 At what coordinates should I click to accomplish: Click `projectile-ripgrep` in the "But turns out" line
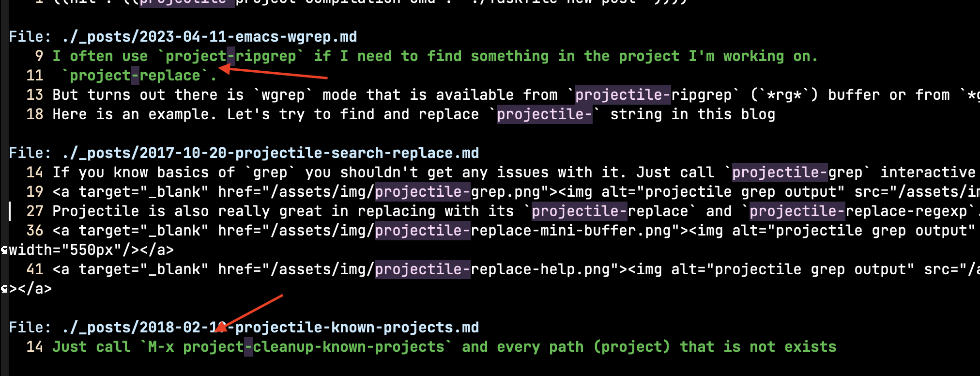click(x=654, y=95)
